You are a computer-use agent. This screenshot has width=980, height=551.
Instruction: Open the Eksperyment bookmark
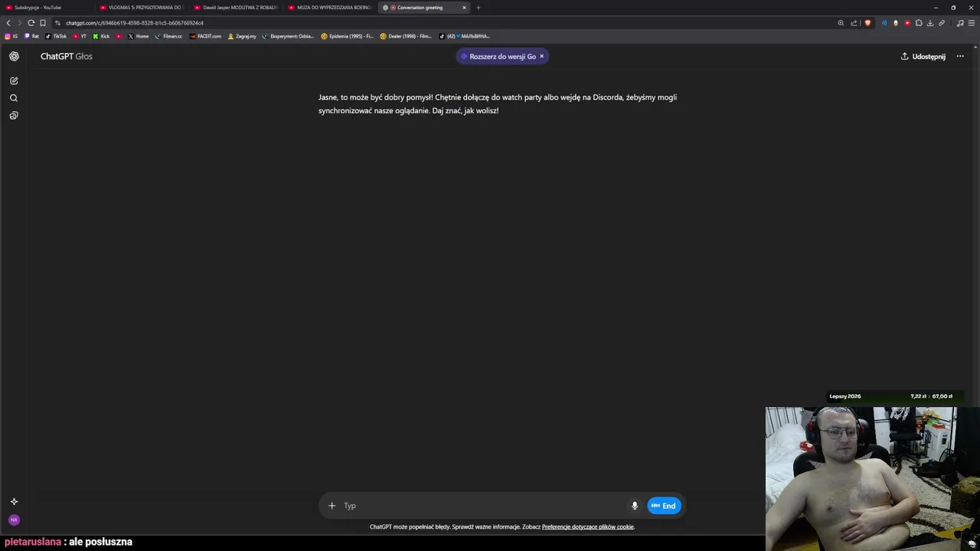click(x=288, y=36)
